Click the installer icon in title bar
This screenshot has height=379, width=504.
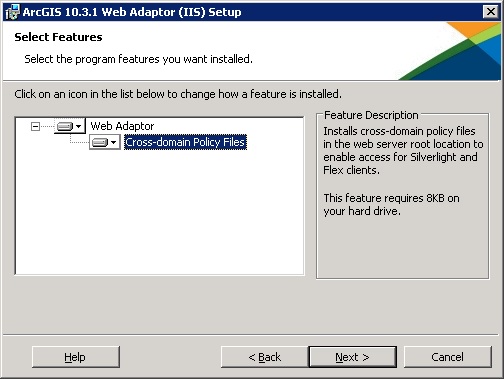coord(13,12)
